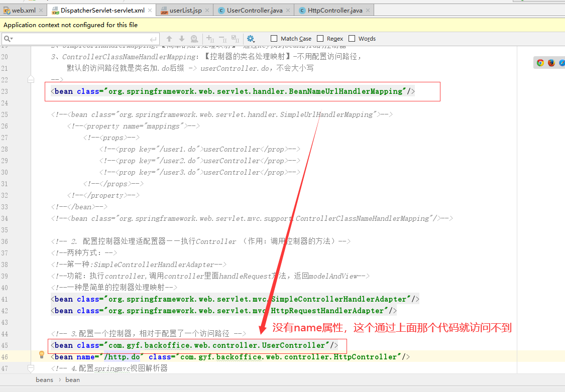The width and height of the screenshot is (565, 392).
Task: Close the userList.jsp tab
Action: pos(207,11)
